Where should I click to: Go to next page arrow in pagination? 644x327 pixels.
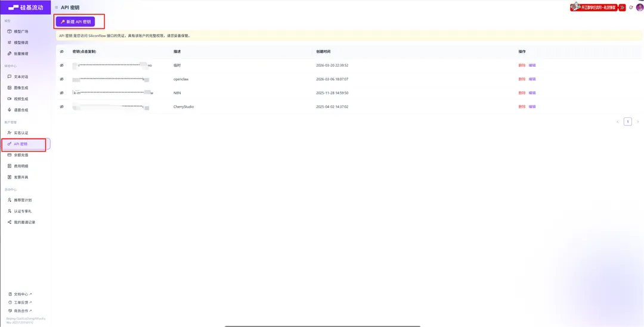click(x=637, y=122)
